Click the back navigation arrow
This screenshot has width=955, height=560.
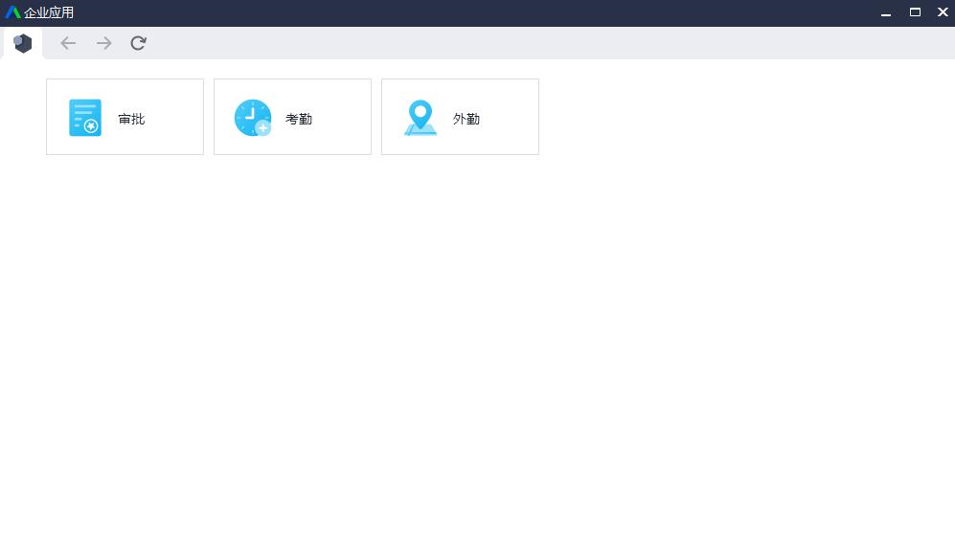pyautogui.click(x=67, y=43)
